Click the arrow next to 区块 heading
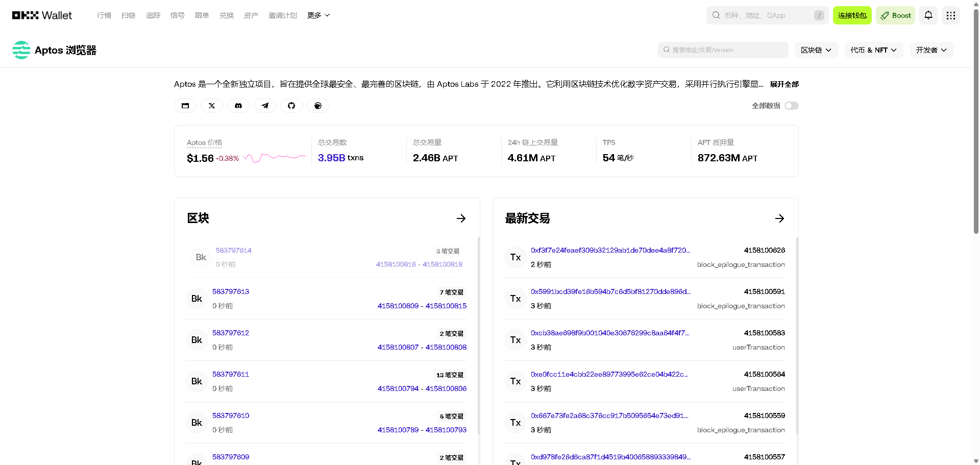 461,218
